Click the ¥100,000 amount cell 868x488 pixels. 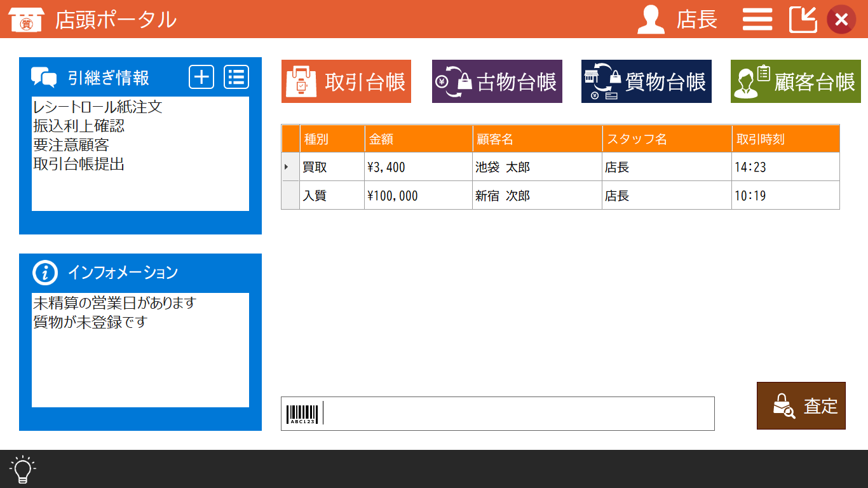(419, 195)
